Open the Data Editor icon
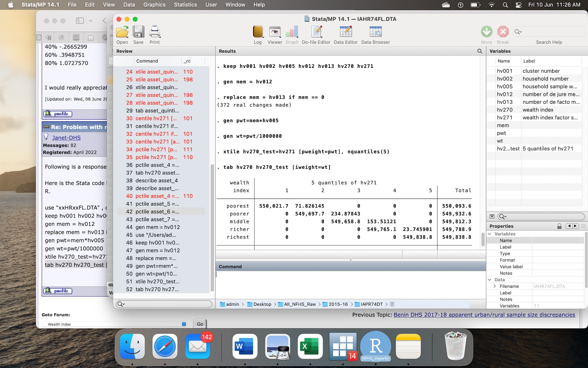Viewport: 588px width, 368px height. tap(345, 32)
